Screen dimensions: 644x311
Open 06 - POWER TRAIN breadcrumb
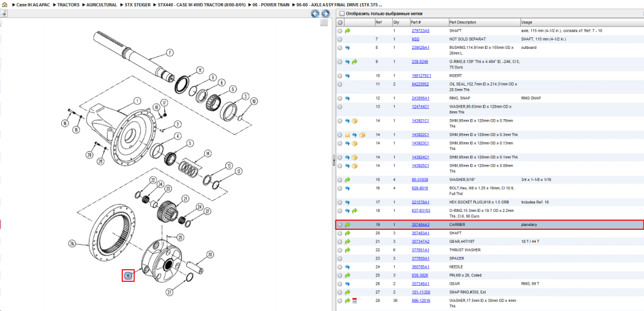[270, 5]
